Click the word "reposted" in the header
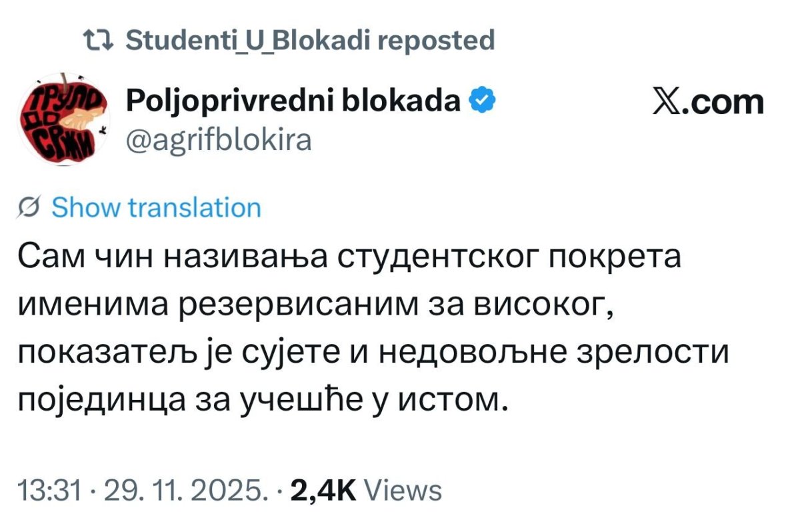This screenshot has width=800, height=532. point(436,41)
